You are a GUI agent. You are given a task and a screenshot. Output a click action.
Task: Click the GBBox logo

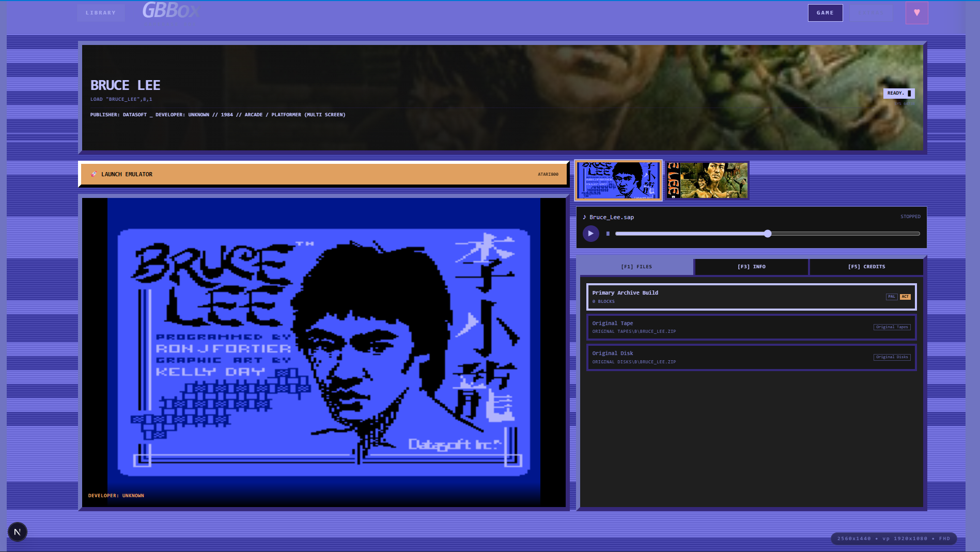pos(170,10)
